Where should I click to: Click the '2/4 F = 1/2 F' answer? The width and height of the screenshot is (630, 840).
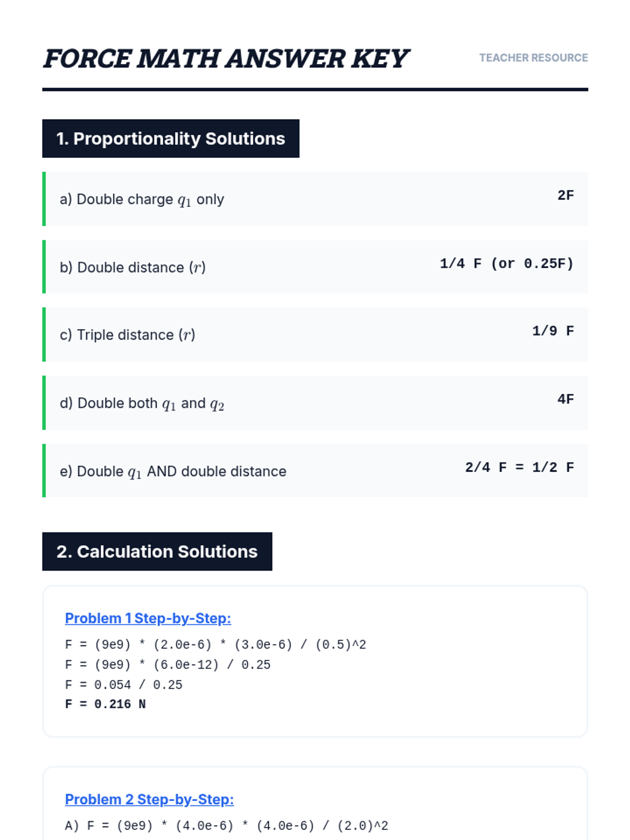point(519,467)
